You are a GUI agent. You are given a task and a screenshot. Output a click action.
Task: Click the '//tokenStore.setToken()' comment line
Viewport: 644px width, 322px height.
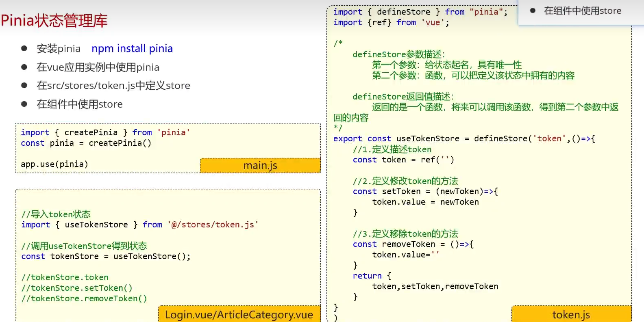(77, 288)
